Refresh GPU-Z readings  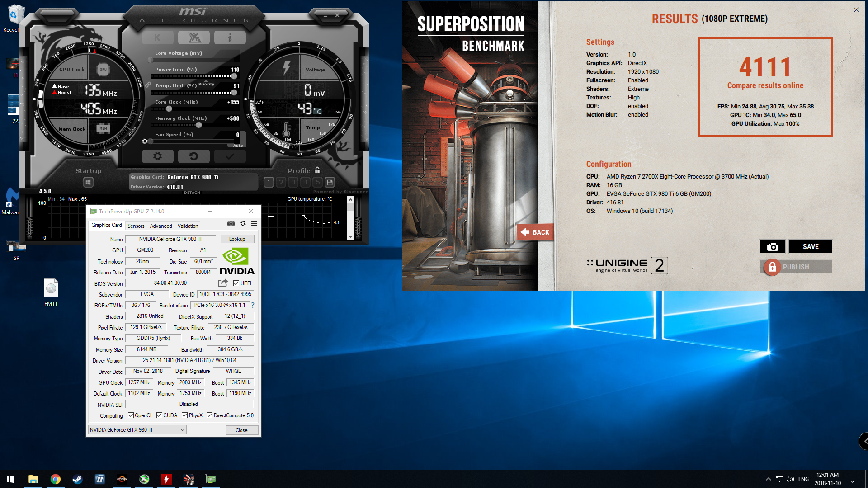point(243,224)
